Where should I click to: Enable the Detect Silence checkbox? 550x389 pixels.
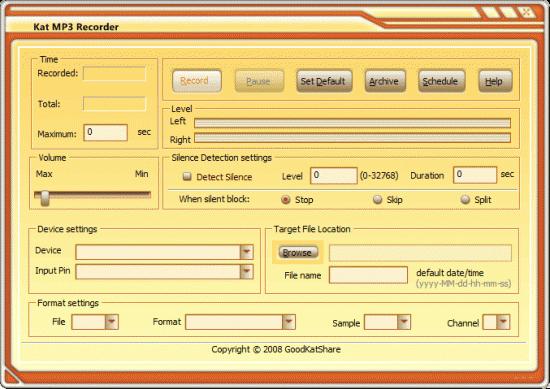click(x=187, y=176)
